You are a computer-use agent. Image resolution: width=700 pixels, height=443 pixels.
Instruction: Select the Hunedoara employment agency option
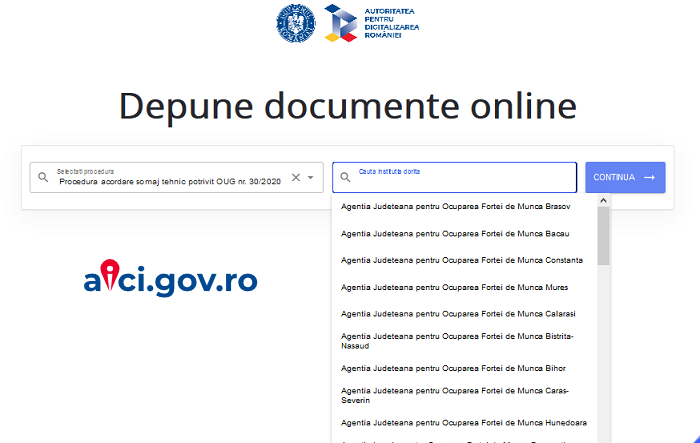[462, 422]
